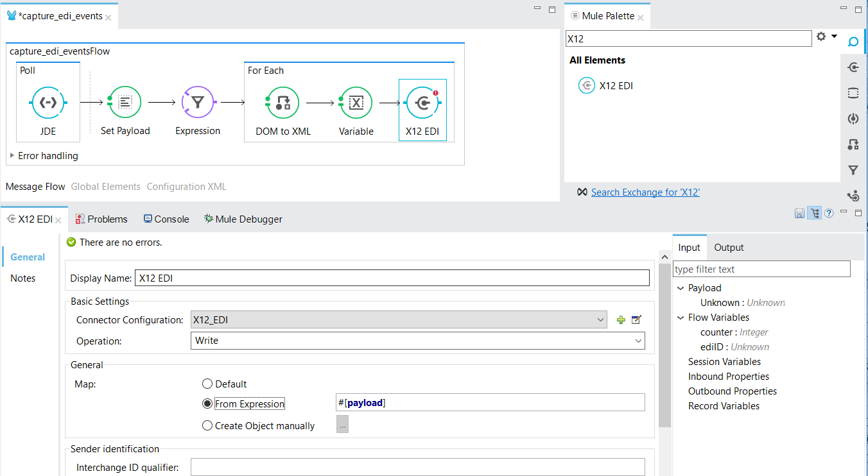This screenshot has height=476, width=868.
Task: Select ediID flow variable
Action: click(x=734, y=347)
